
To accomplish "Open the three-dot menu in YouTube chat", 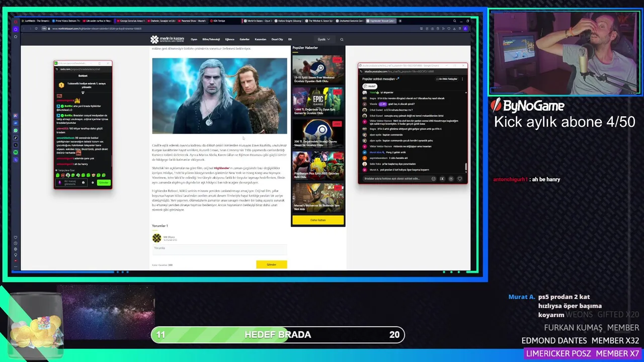I will click(462, 79).
